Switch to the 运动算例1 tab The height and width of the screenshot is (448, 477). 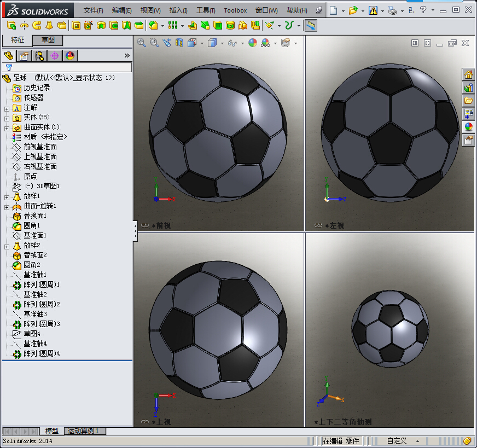pos(85,431)
